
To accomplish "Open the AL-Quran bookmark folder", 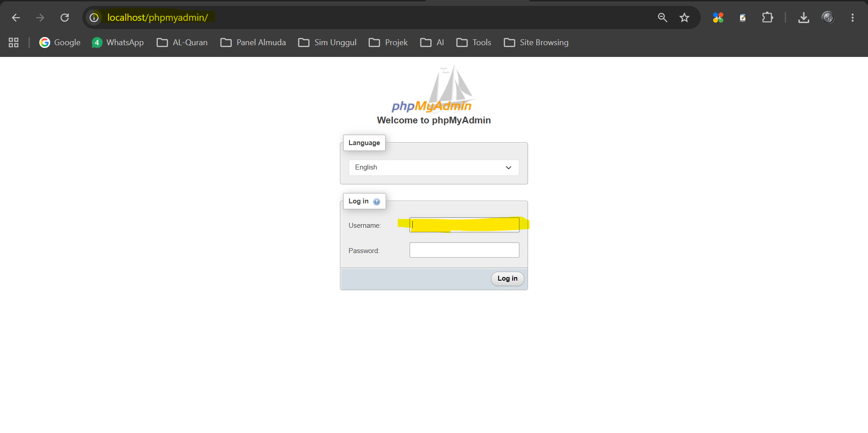I will tap(182, 42).
